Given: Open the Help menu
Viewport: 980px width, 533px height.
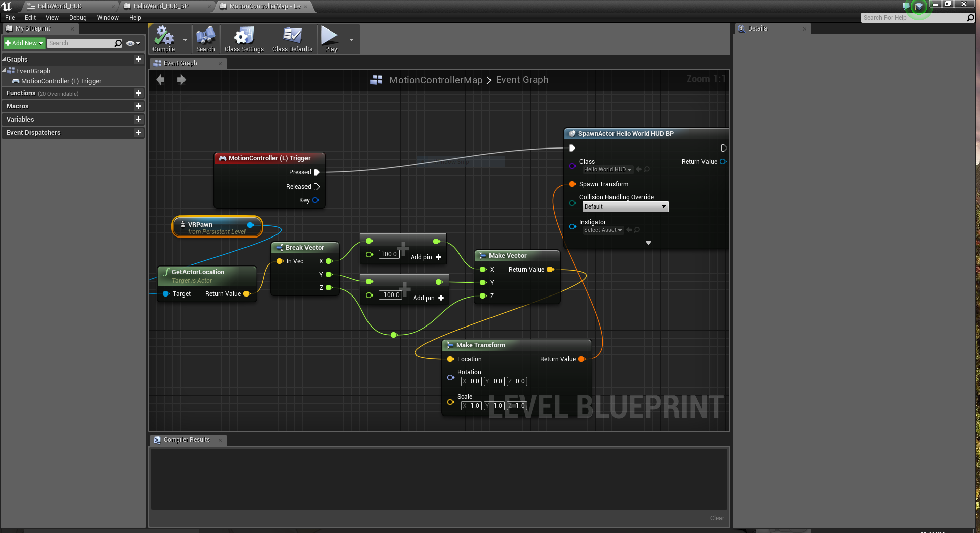Looking at the screenshot, I should [x=135, y=17].
